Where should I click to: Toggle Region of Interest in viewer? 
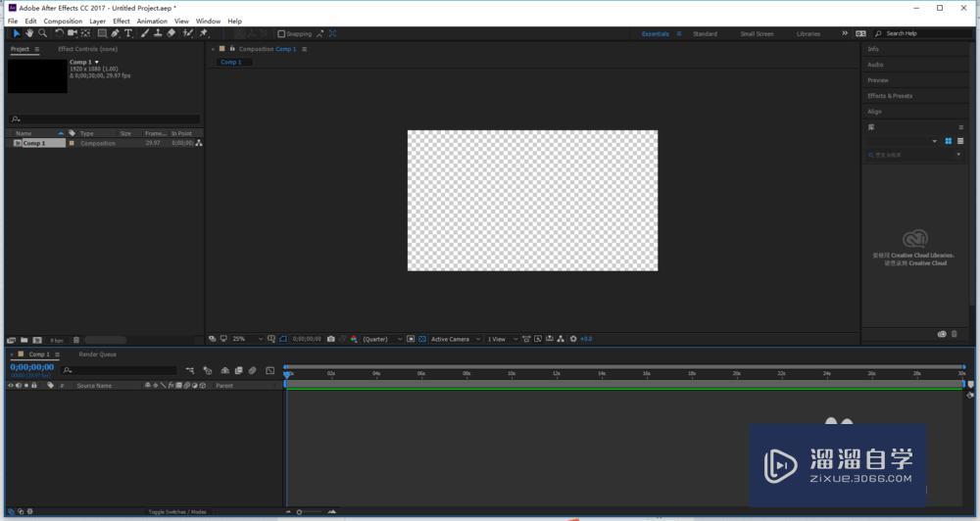[411, 339]
